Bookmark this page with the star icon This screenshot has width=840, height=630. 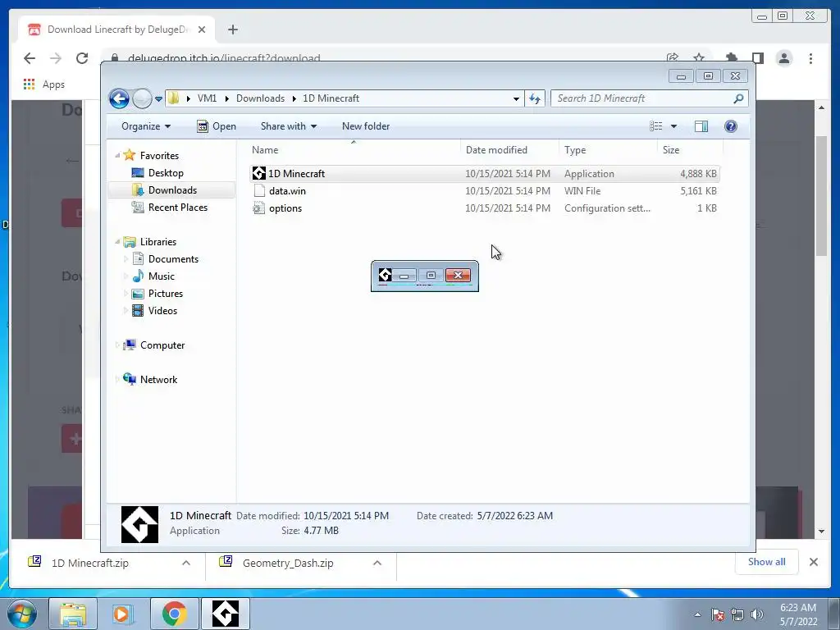(x=699, y=58)
